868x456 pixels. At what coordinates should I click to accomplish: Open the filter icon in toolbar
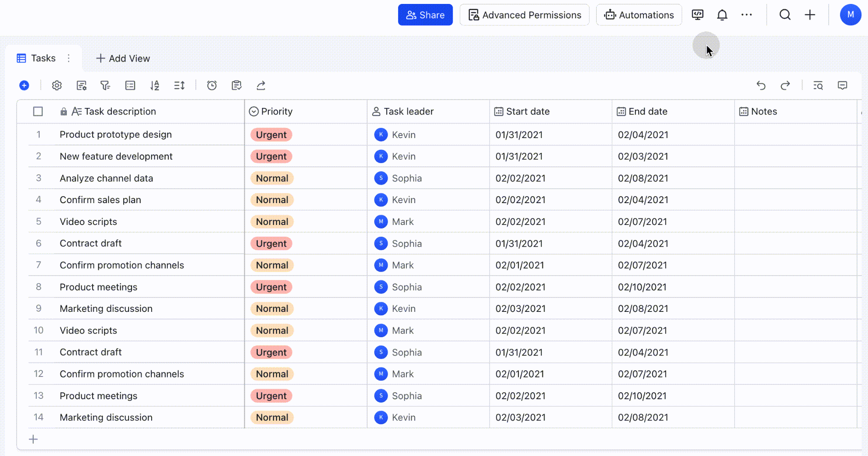(x=105, y=86)
